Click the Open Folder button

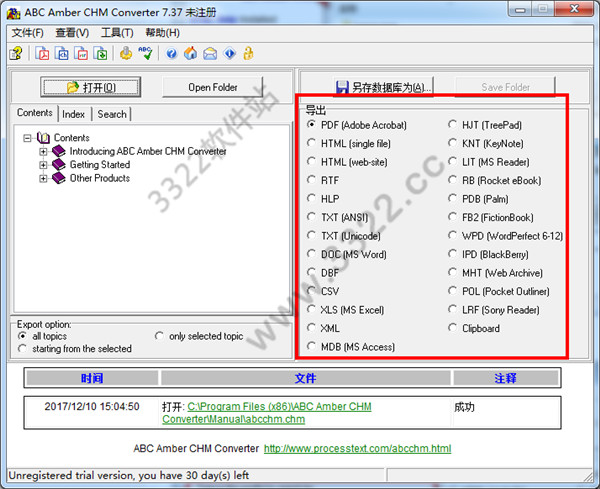(213, 87)
